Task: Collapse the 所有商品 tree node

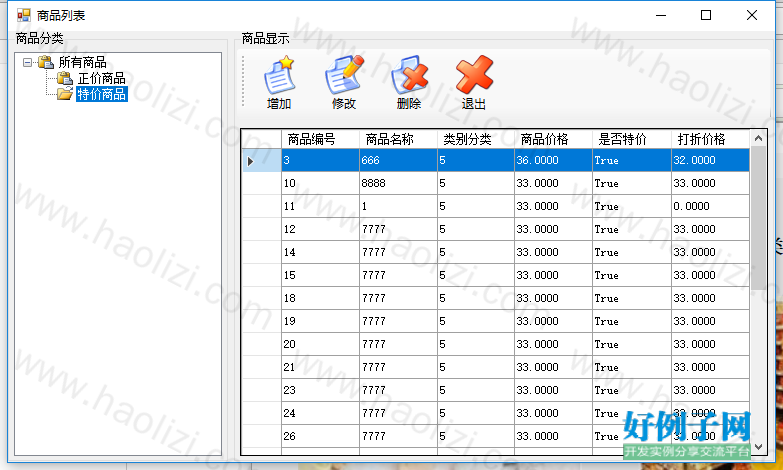Action: click(x=27, y=62)
